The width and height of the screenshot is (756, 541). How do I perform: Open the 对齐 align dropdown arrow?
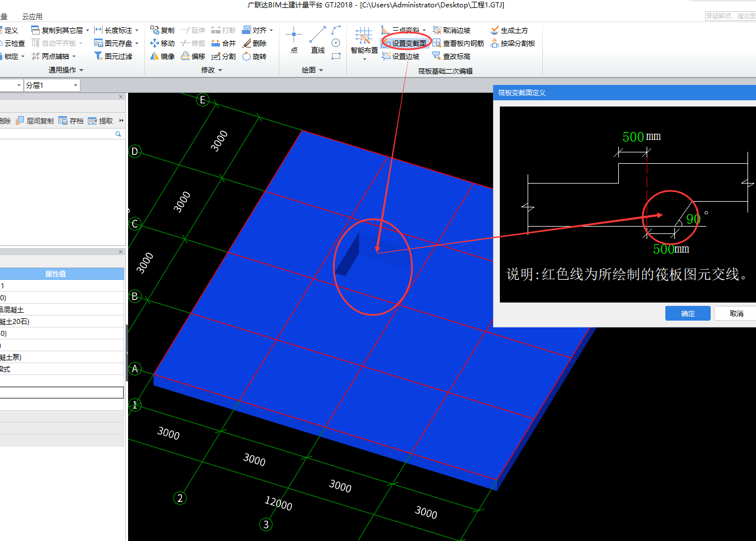point(271,31)
